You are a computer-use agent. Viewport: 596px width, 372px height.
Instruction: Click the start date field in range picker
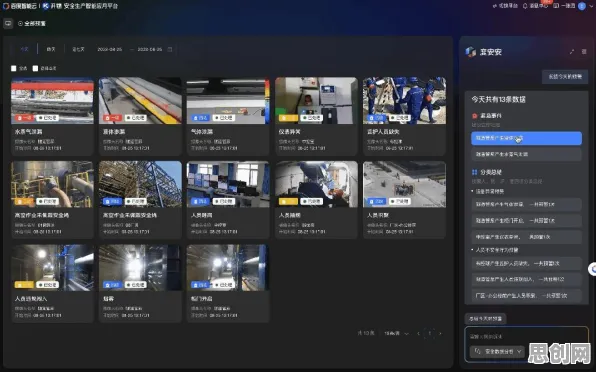point(109,49)
